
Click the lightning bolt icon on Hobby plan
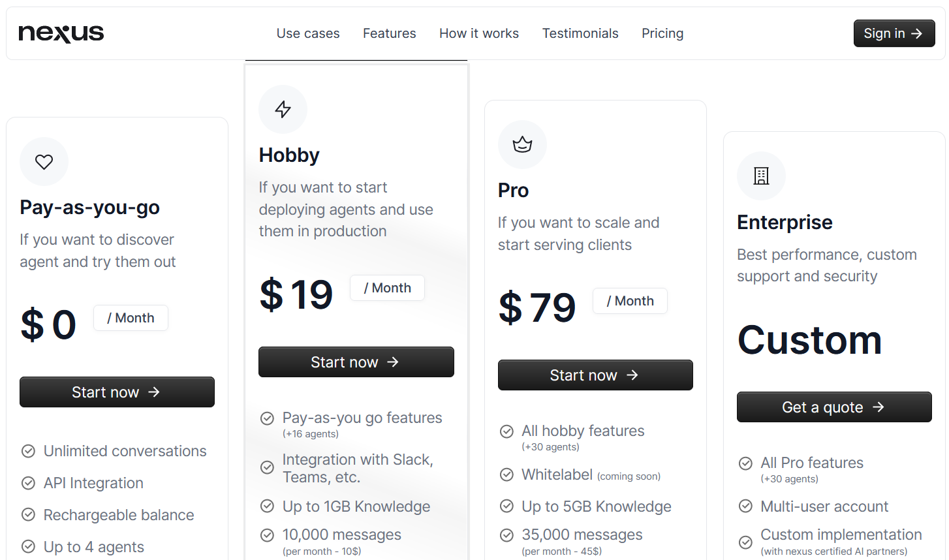tap(283, 109)
